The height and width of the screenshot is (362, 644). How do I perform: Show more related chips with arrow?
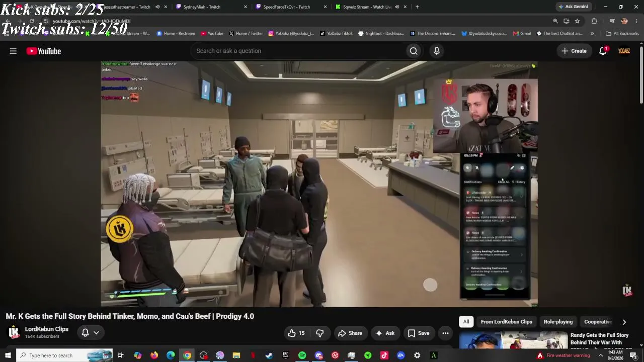[x=624, y=322]
